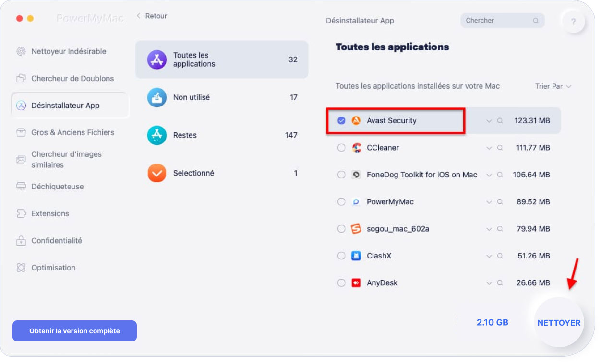Screen dimensions: 601x364
Task: Click the Confidentialité lock icon
Action: coord(21,240)
